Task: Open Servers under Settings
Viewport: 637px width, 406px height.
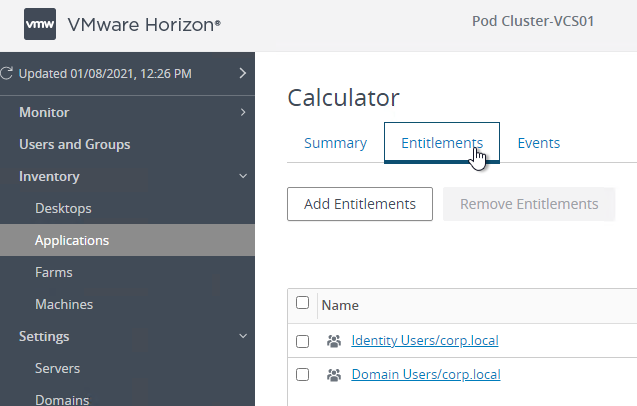Action: tap(57, 368)
